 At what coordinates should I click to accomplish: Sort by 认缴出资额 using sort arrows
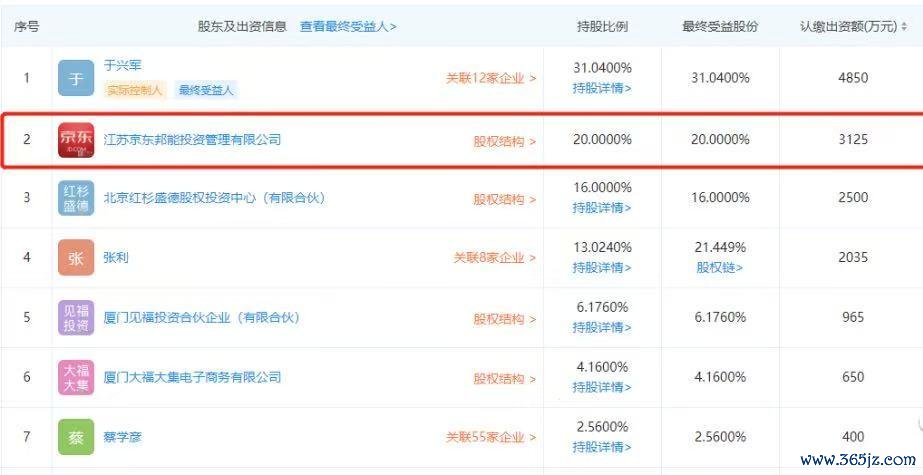pos(904,27)
